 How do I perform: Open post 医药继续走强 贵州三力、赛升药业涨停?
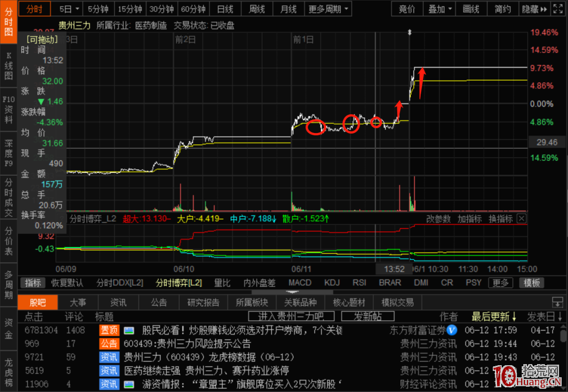pos(206,370)
